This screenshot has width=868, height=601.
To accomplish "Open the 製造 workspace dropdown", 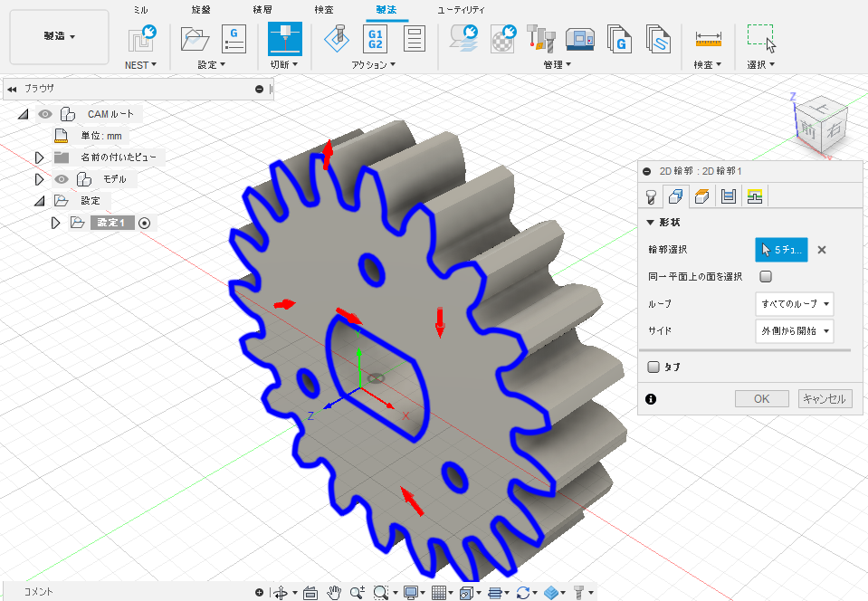I will 59,36.
